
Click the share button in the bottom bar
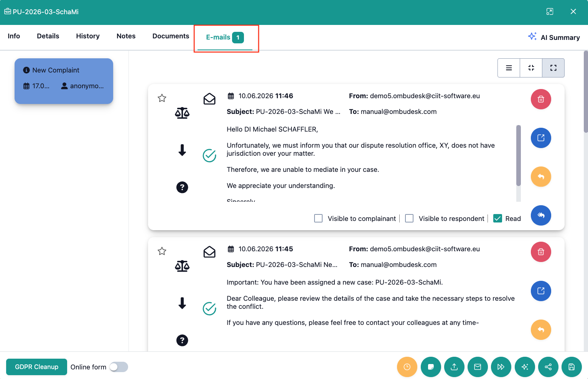(548, 367)
